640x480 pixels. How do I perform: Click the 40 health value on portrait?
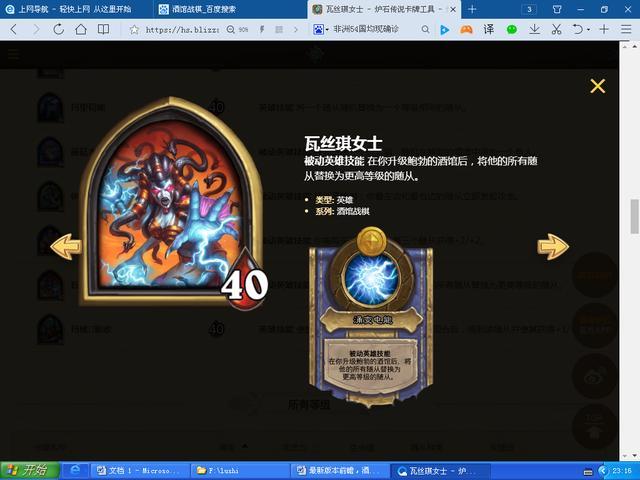tap(244, 284)
